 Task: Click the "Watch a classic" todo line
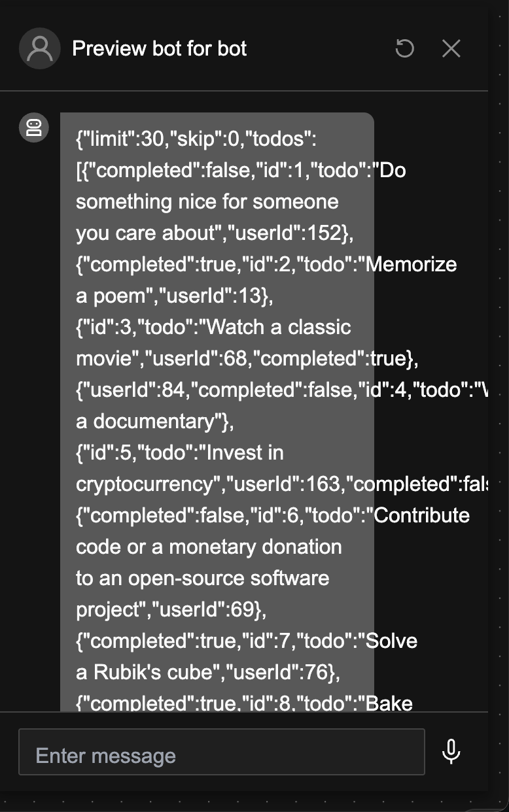coord(213,327)
